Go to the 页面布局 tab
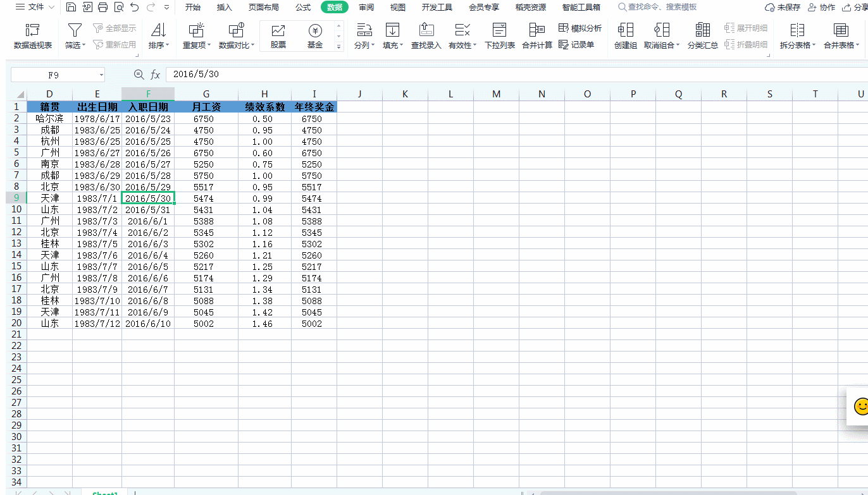 (263, 8)
